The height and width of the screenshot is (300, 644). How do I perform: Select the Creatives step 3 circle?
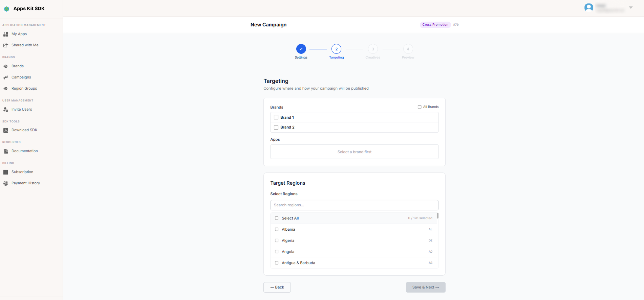tap(373, 49)
